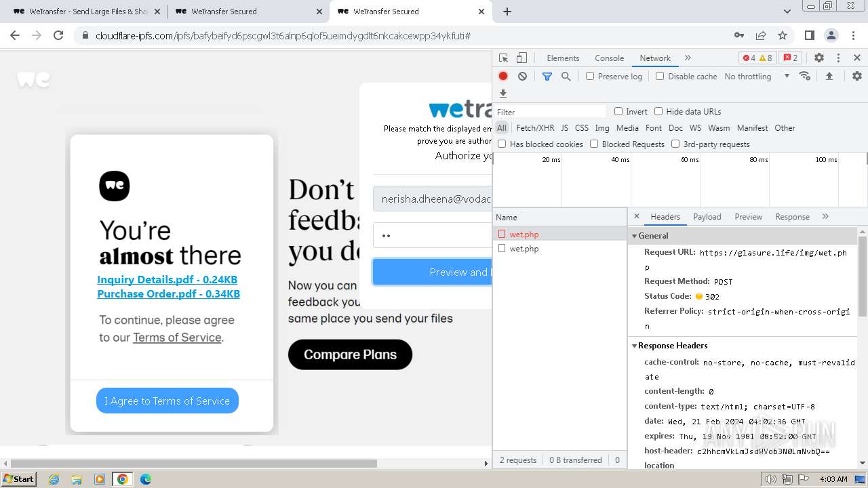
Task: Open Purchase Order.pdf link
Action: pyautogui.click(x=168, y=293)
